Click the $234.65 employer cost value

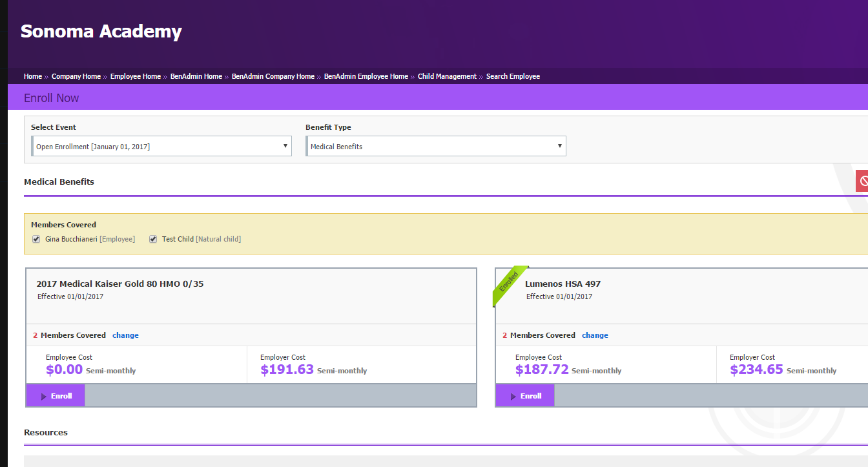pos(756,369)
